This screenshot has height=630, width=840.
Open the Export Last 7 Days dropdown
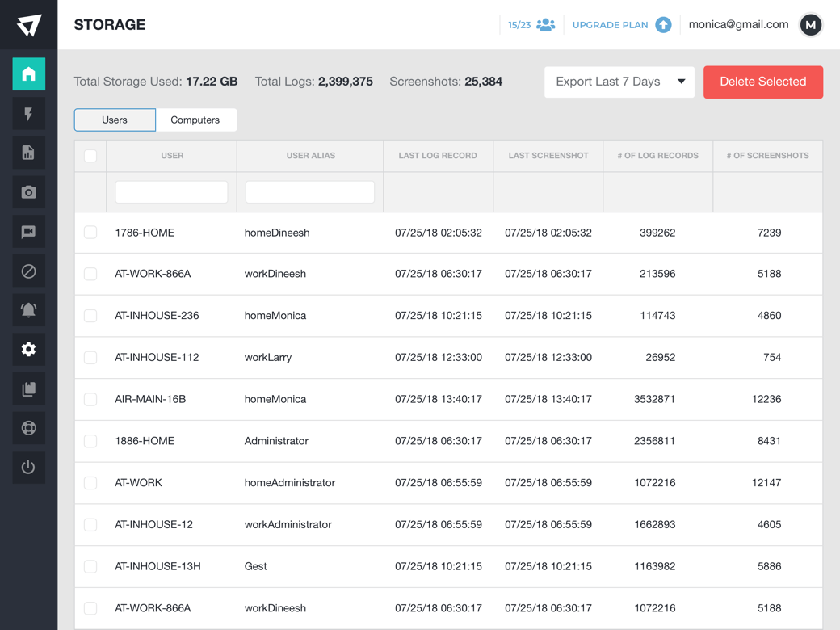pyautogui.click(x=619, y=82)
